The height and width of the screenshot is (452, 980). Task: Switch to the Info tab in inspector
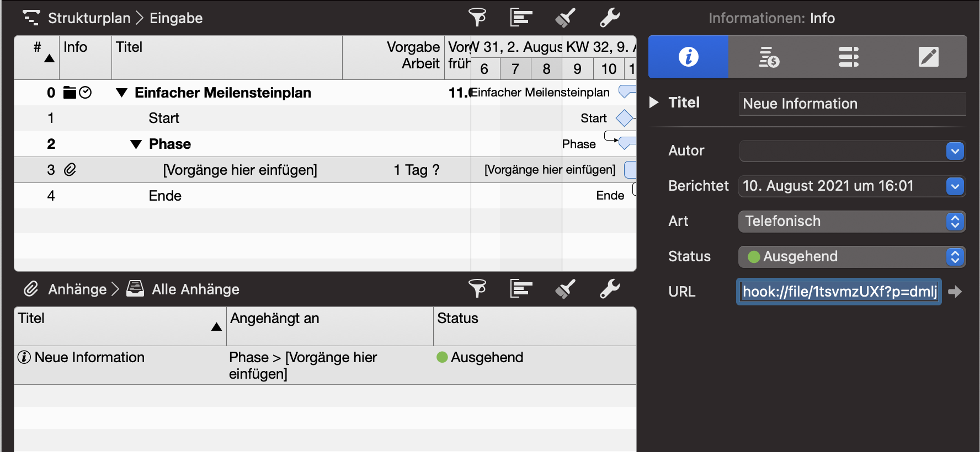click(688, 57)
